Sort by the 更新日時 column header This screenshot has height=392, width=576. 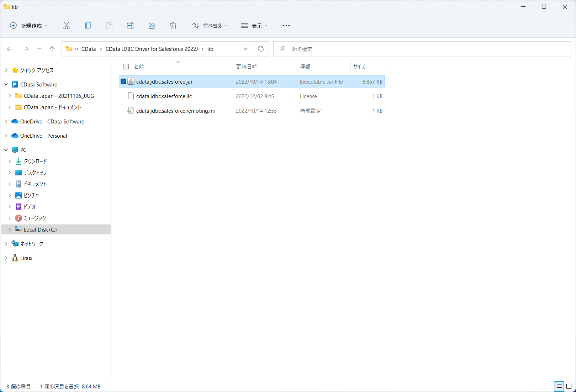pos(247,67)
